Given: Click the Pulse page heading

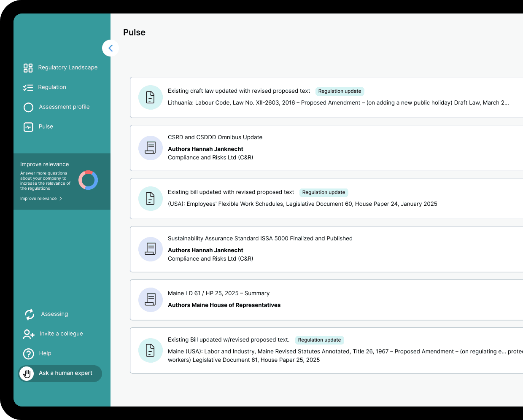Looking at the screenshot, I should (x=135, y=32).
